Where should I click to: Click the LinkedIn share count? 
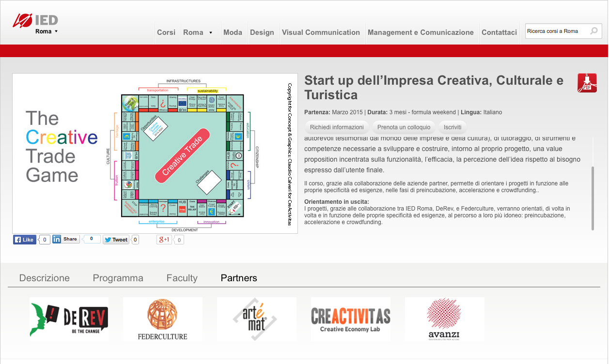point(92,239)
